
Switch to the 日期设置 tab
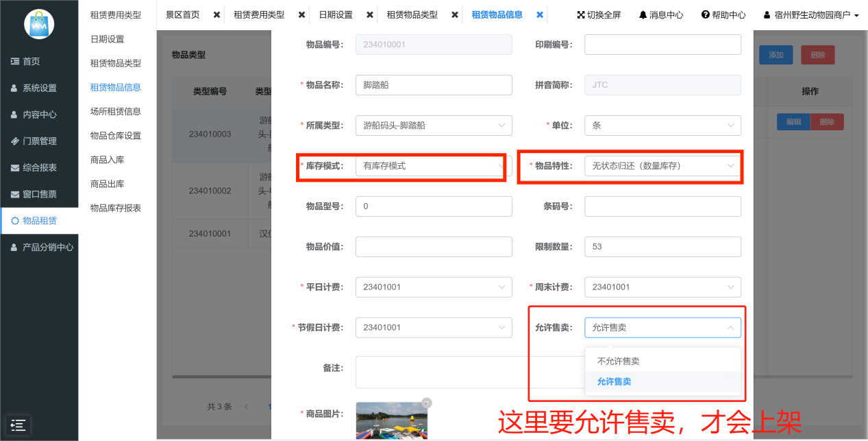336,14
